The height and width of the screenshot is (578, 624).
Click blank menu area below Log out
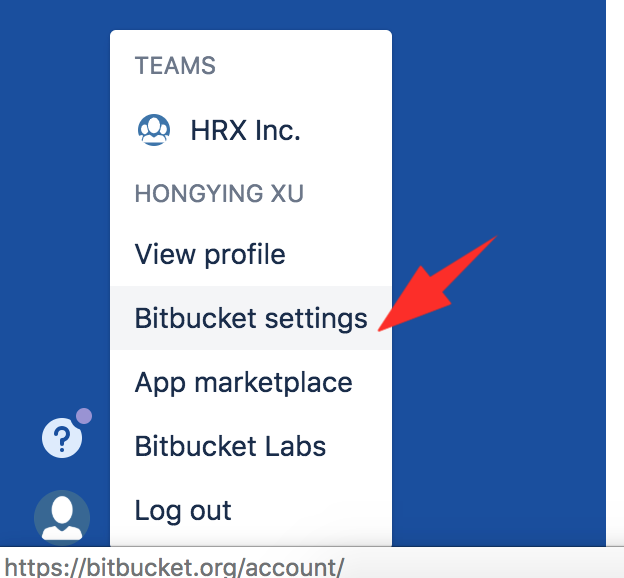point(251,537)
